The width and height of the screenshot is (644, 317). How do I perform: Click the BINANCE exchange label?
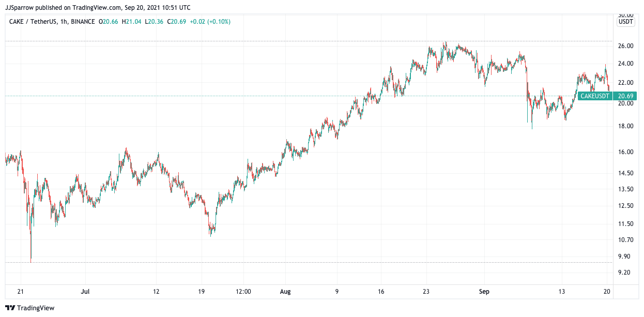83,23
